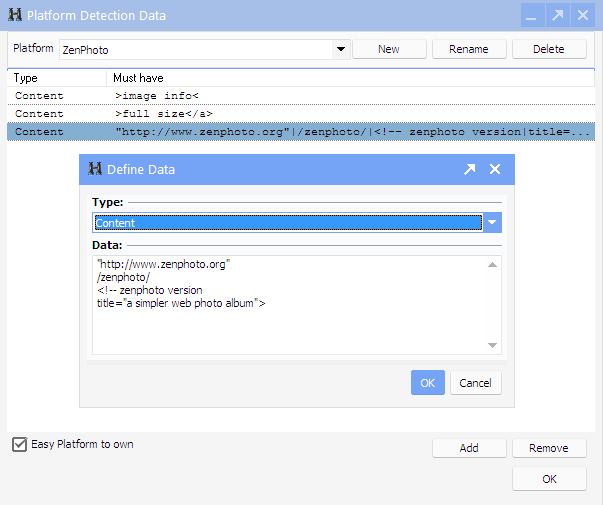Click the Rename platform button
This screenshot has height=505, width=603.
469,49
